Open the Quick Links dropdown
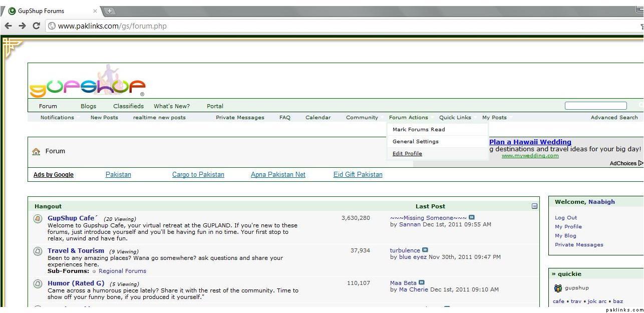Screen dimensions: 644x313 click(x=455, y=118)
